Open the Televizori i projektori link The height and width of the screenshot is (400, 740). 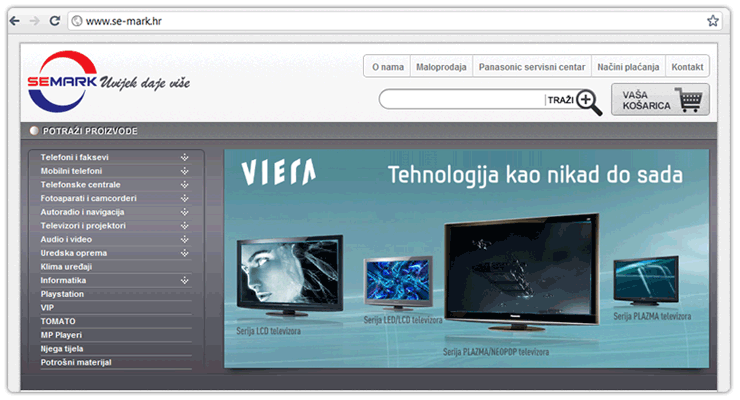[x=83, y=225]
